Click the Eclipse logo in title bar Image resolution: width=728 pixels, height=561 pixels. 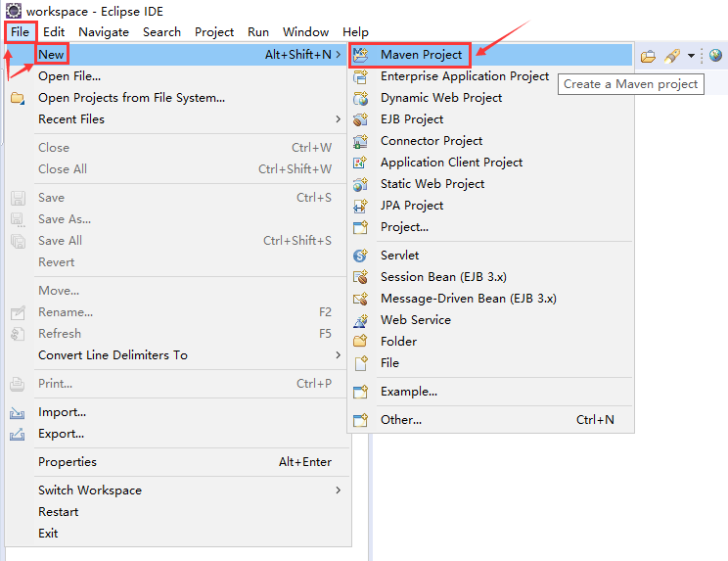(14, 10)
